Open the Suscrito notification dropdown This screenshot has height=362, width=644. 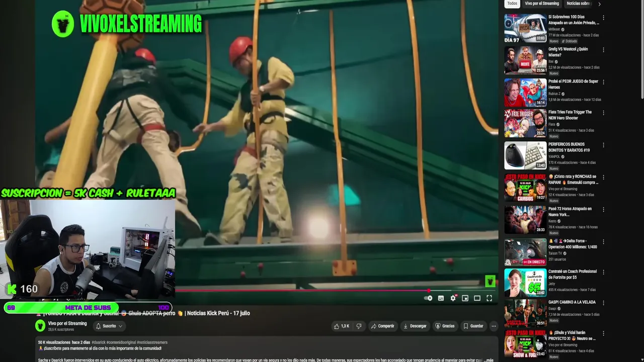click(x=109, y=326)
